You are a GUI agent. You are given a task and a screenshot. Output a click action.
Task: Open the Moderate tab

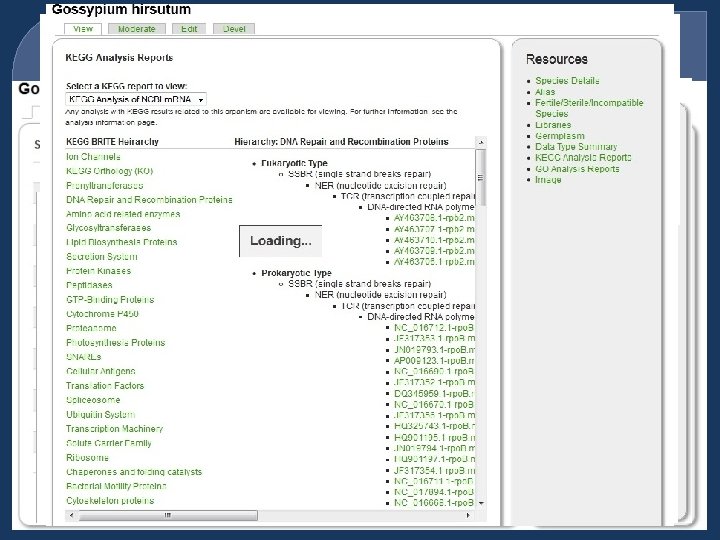point(136,29)
